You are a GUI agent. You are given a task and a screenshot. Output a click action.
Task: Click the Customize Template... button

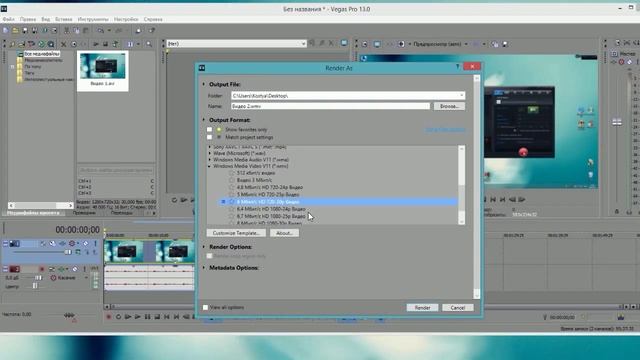(236, 233)
